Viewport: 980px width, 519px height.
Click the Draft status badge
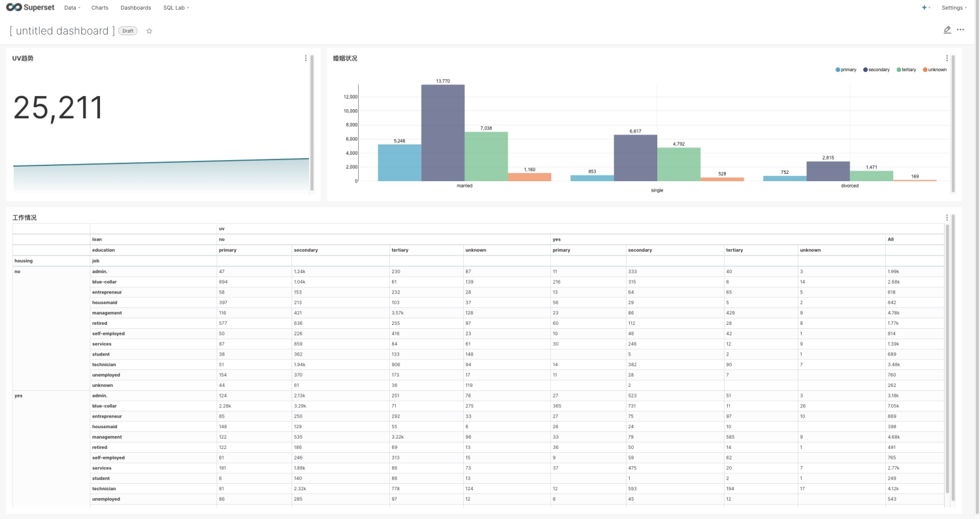click(128, 31)
